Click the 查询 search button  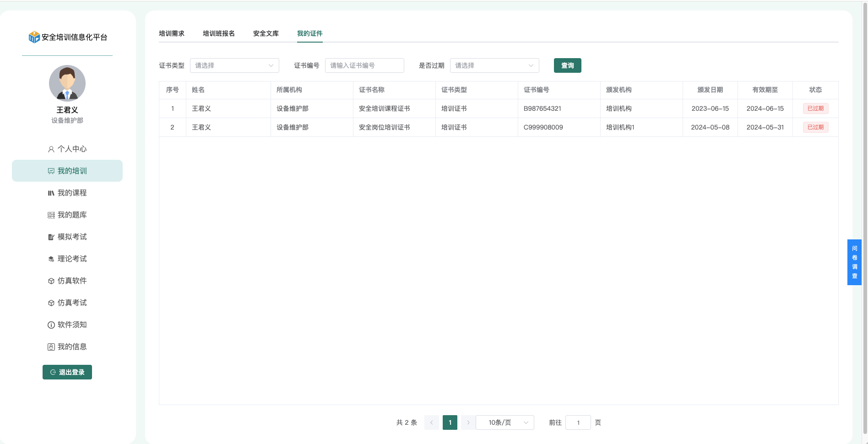(567, 65)
